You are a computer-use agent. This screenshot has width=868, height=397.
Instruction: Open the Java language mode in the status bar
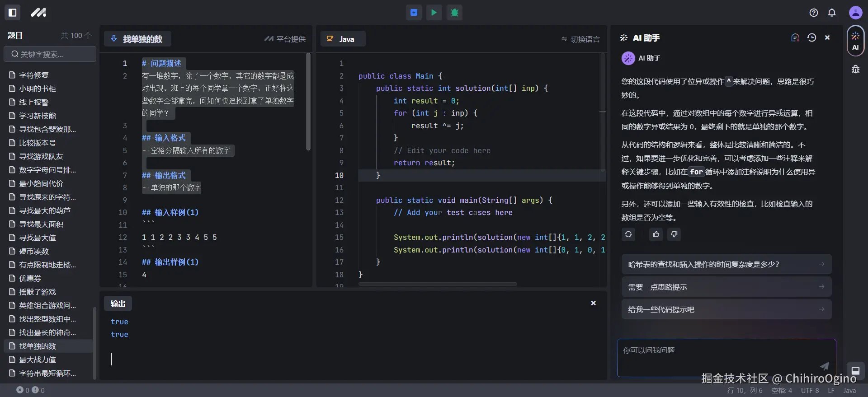coord(849,391)
